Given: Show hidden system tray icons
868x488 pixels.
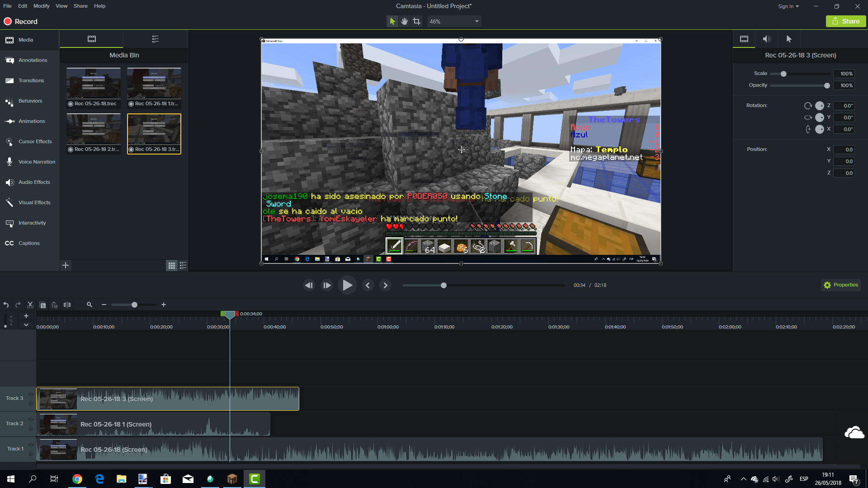Looking at the screenshot, I should tap(743, 479).
